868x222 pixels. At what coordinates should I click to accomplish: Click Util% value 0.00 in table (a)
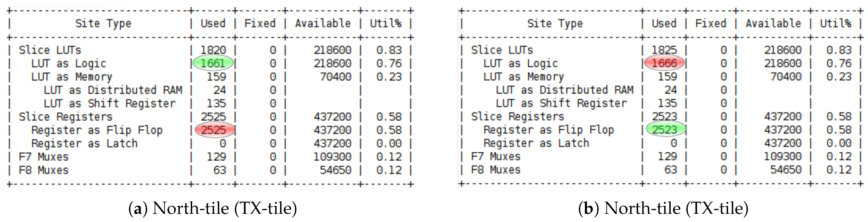point(389,143)
